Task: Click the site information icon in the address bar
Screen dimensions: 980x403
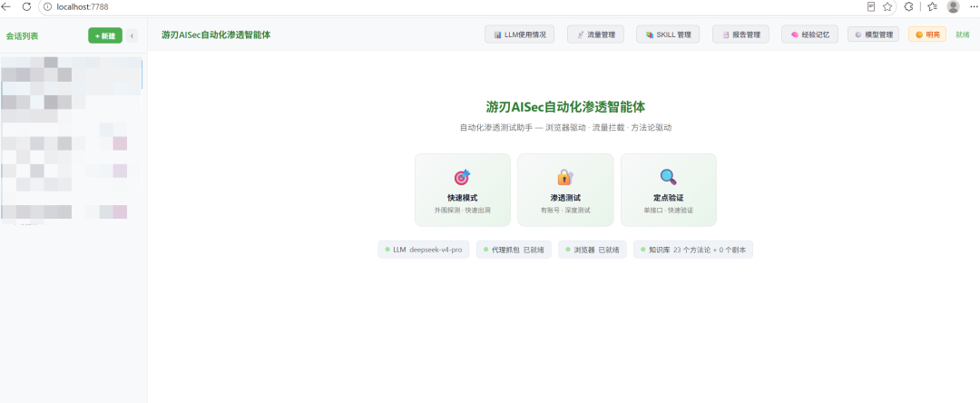Action: (x=47, y=6)
